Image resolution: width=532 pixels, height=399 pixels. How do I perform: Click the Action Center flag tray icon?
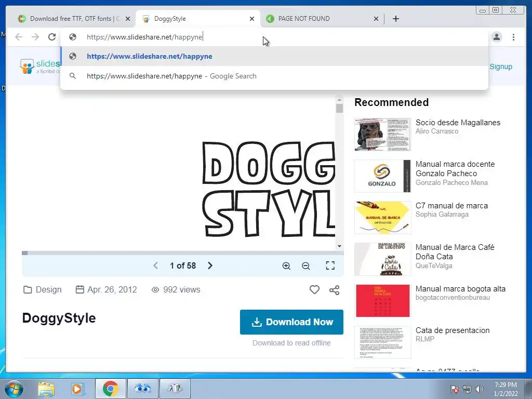[455, 389]
